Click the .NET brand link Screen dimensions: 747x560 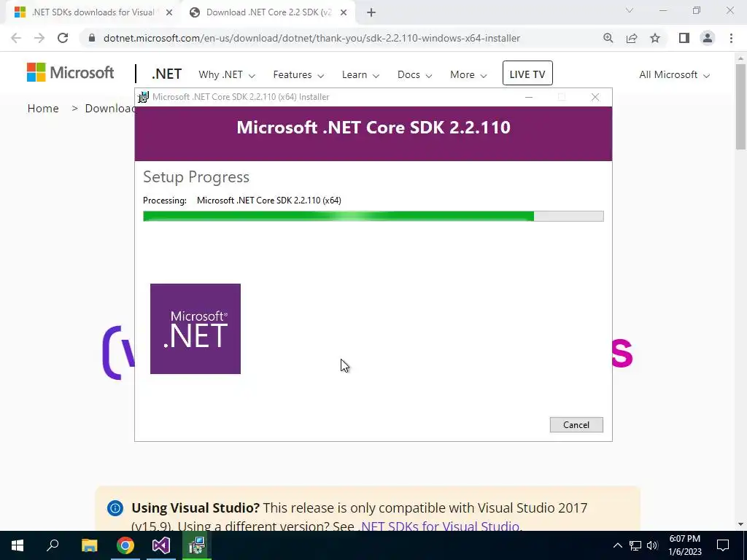(166, 74)
